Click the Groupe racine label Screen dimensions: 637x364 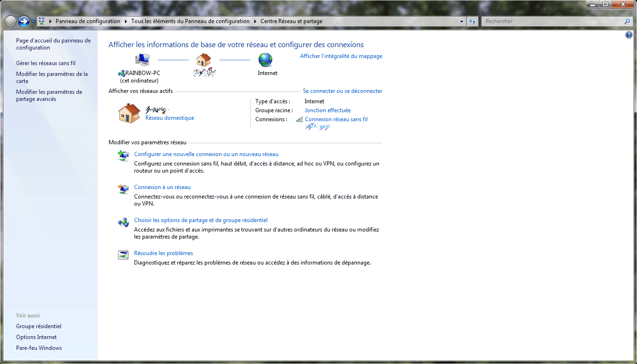[274, 110]
